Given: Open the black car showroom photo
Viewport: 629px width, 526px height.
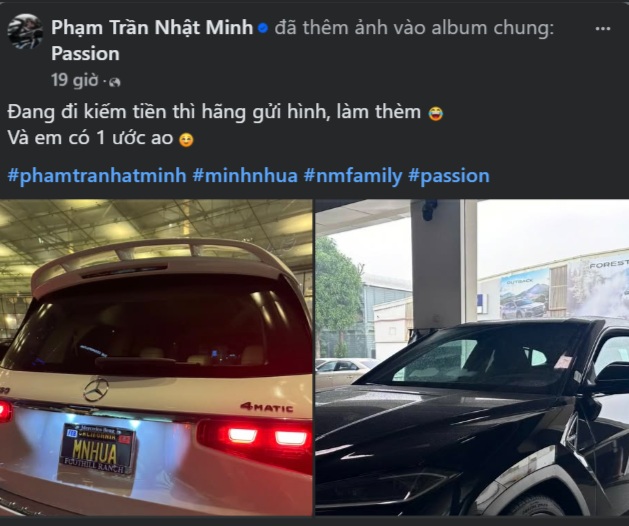Looking at the screenshot, I should [x=472, y=357].
